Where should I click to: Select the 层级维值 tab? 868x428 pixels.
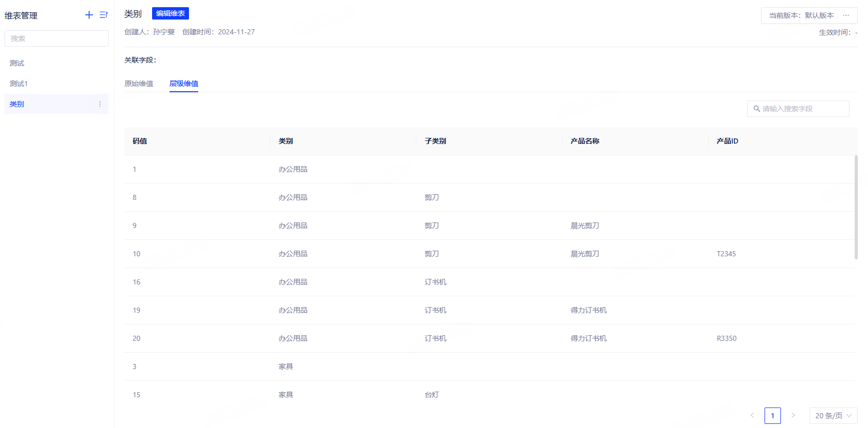(184, 84)
